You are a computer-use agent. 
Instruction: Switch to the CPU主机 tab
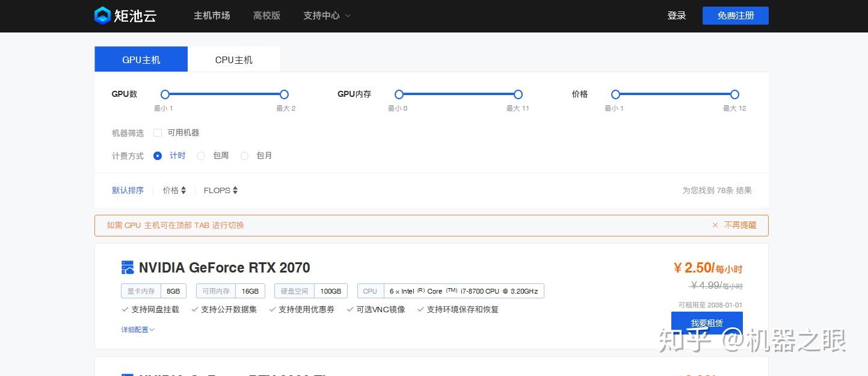point(234,60)
